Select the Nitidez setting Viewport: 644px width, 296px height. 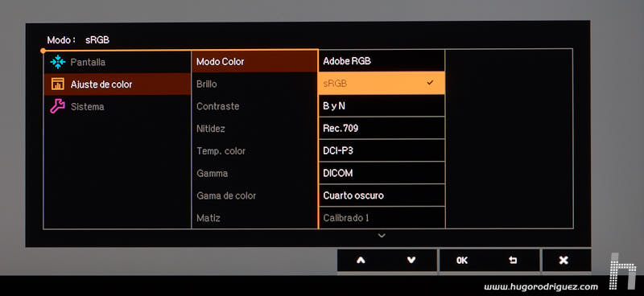tap(254, 129)
